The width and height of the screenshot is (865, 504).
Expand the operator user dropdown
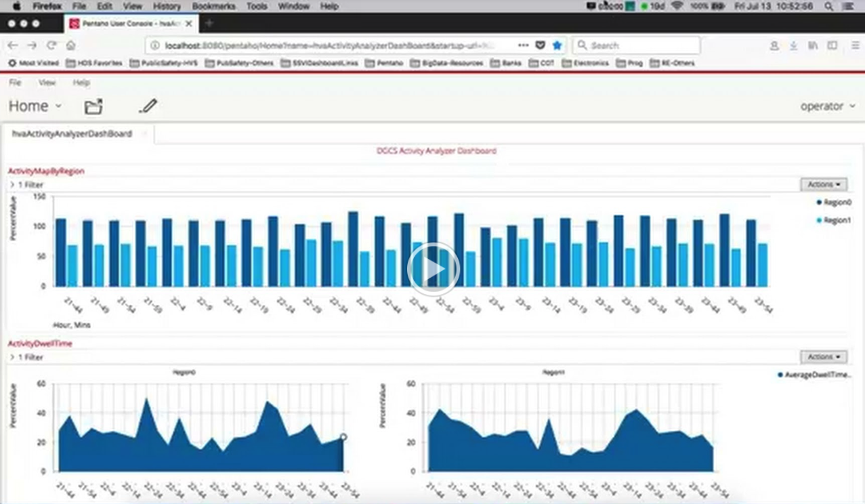point(827,106)
